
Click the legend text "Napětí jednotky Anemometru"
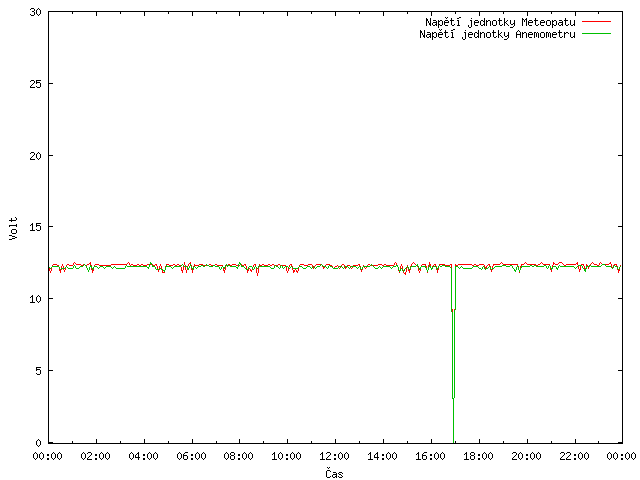(497, 34)
